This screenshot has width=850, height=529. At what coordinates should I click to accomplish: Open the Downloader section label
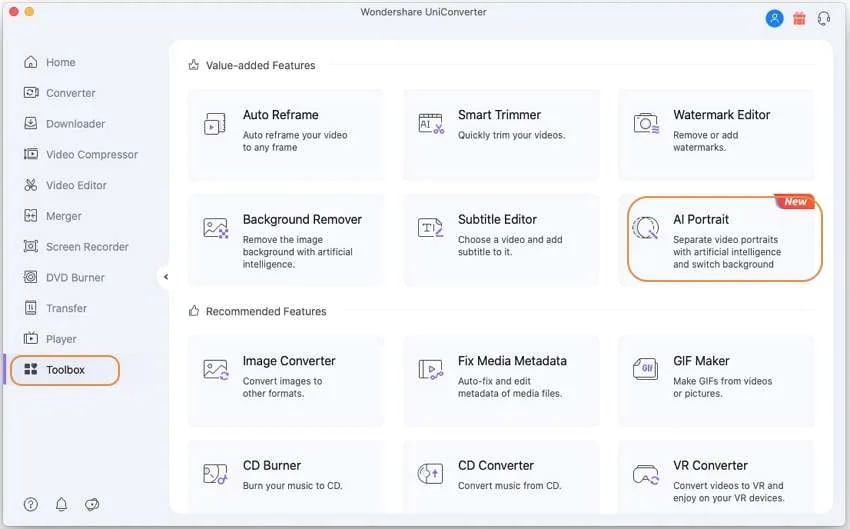75,124
